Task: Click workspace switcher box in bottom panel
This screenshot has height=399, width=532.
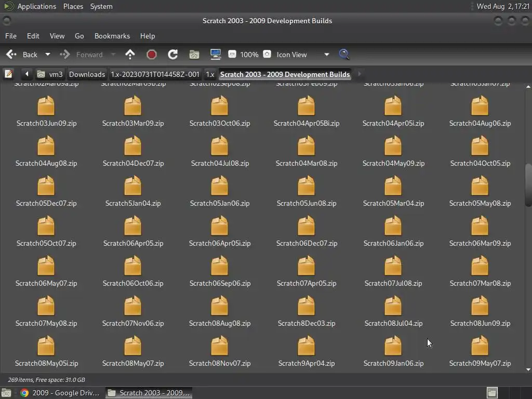Action: click(492, 393)
